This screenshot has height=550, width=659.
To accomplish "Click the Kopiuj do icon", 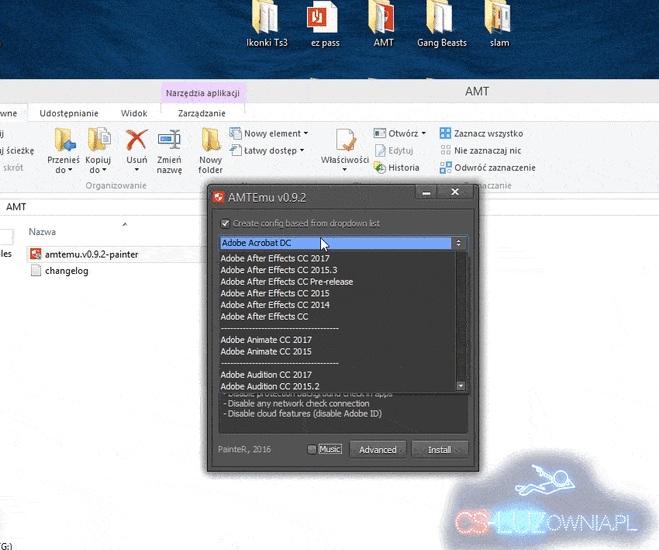I will (98, 141).
